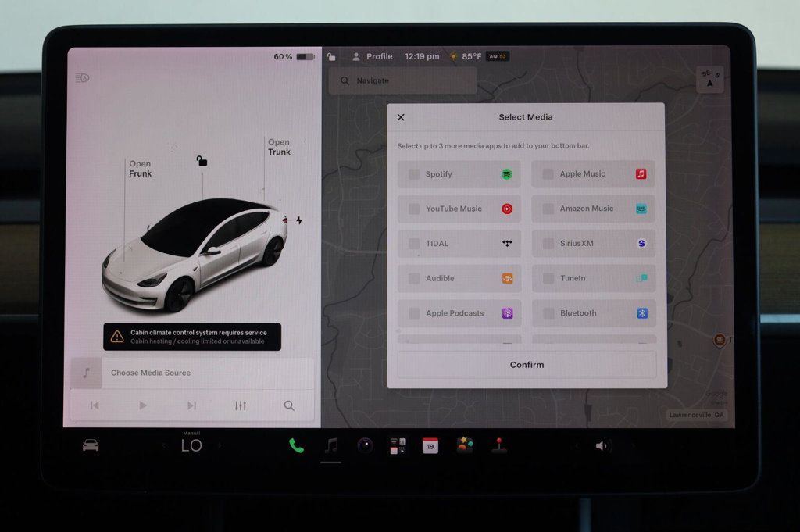Tap the volume speaker icon

[602, 446]
